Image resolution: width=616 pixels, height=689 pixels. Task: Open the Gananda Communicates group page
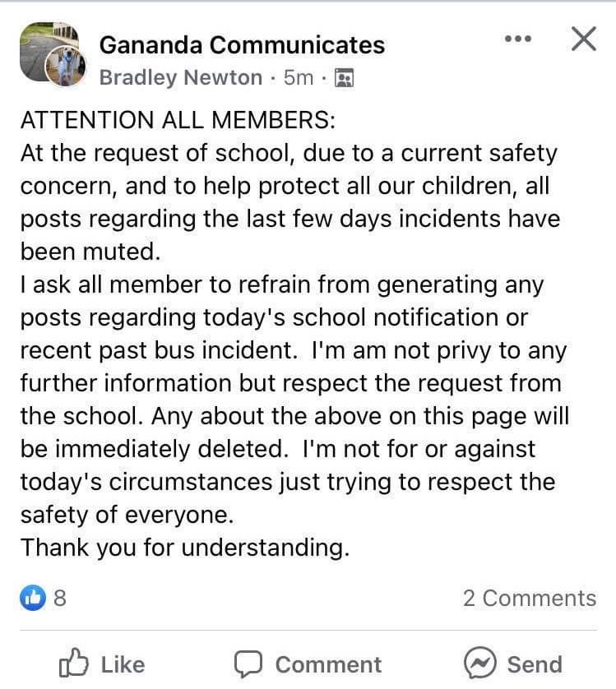point(242,45)
